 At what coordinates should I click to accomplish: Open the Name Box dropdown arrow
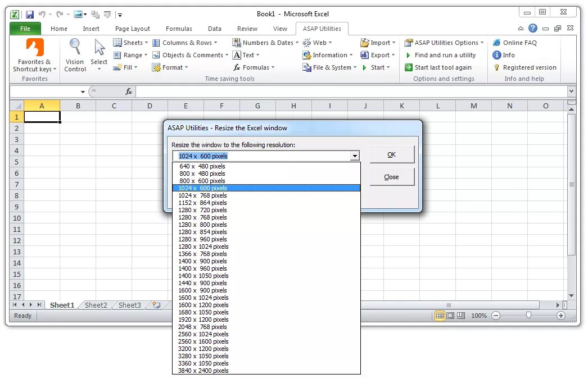[x=83, y=92]
